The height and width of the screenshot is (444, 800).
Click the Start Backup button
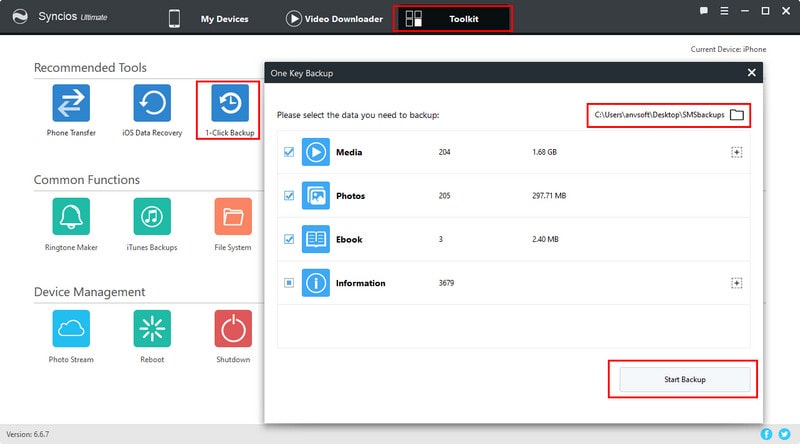pos(684,379)
